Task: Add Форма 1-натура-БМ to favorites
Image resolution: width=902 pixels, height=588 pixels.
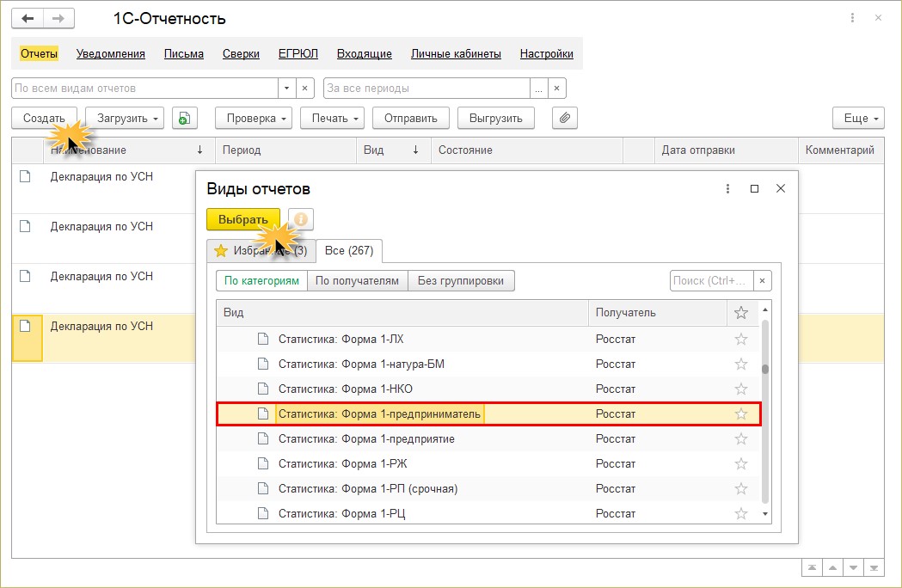Action: pyautogui.click(x=741, y=364)
